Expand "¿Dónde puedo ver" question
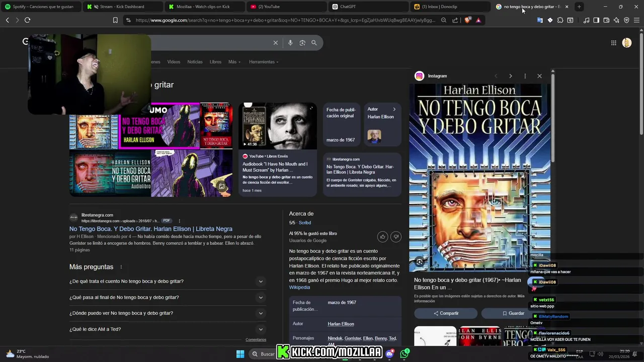Image resolution: width=644 pixels, height=362 pixels. pyautogui.click(x=167, y=313)
